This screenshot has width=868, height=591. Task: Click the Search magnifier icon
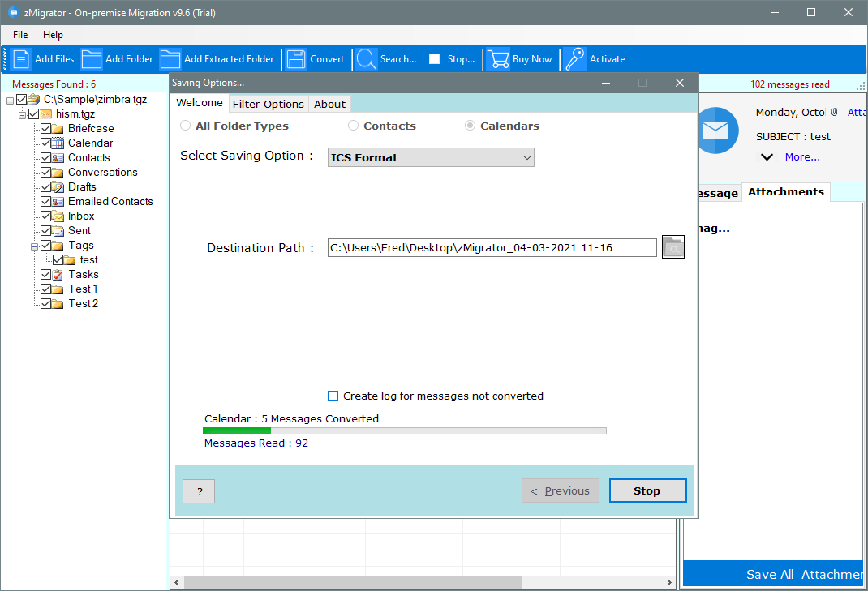coord(366,59)
